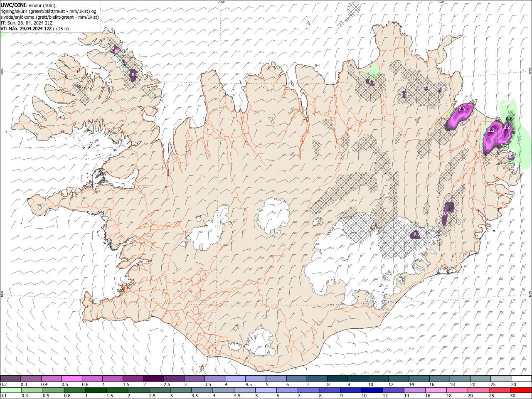
Task: Click the crimson swatch labelled 25 in lower legend
Action: tap(499, 390)
